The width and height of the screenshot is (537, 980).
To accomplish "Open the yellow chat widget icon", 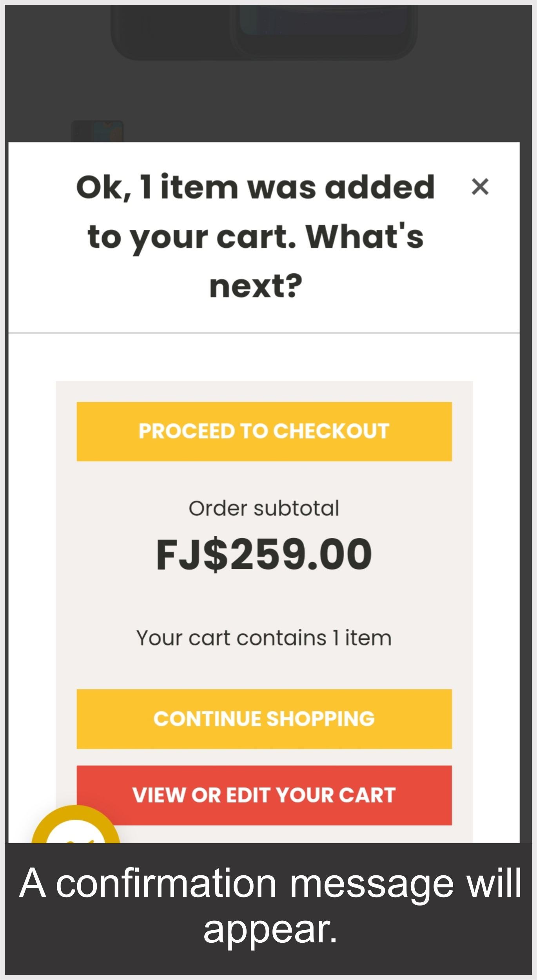I will [75, 827].
